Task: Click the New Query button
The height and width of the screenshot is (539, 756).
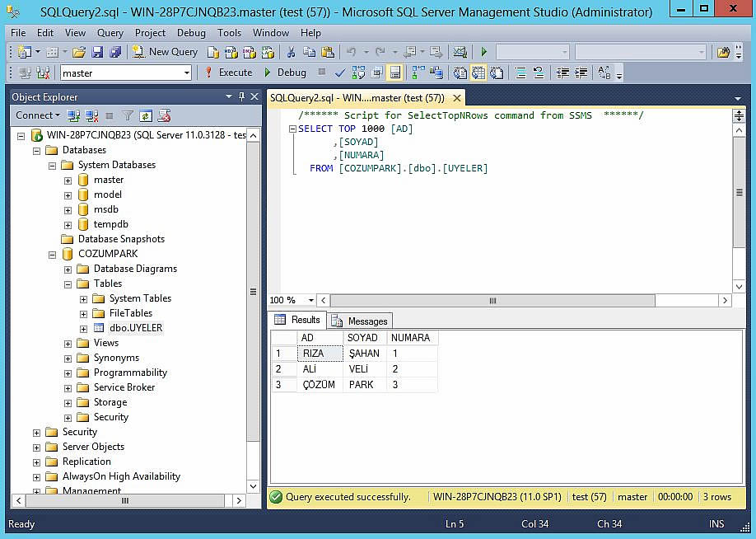Action: click(165, 52)
